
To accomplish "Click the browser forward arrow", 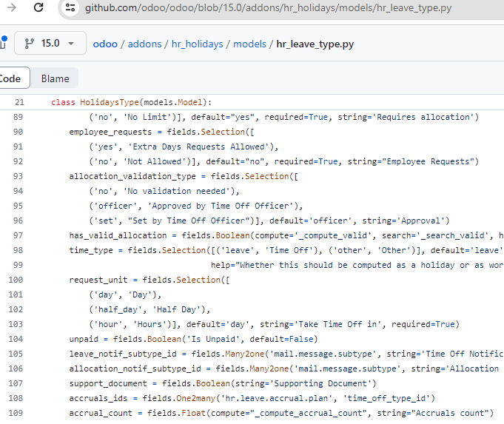I will [12, 7].
